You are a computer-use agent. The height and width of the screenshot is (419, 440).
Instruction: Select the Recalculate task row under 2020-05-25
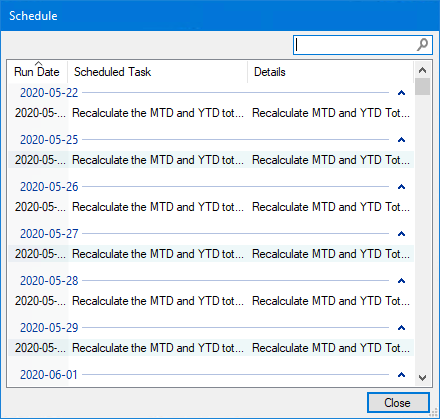click(x=211, y=160)
